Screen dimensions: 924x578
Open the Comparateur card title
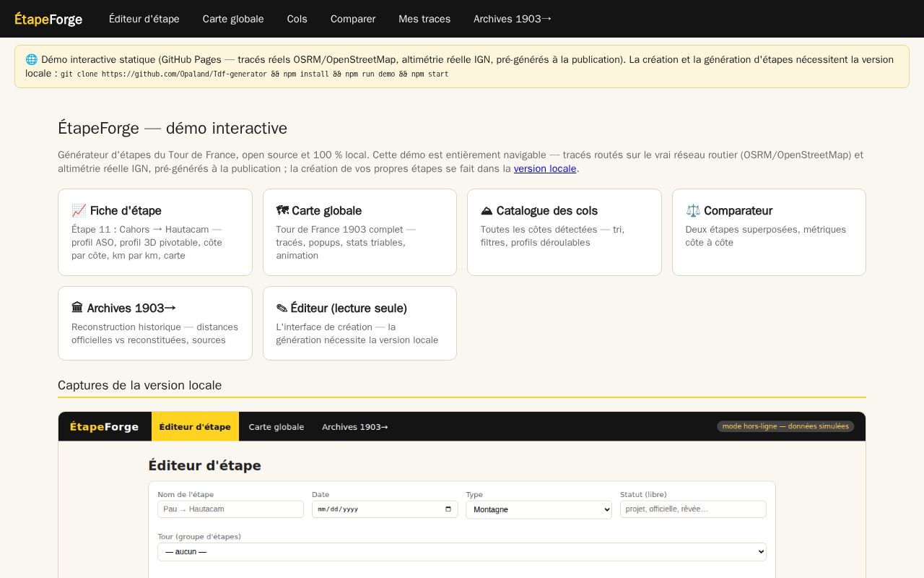coord(738,211)
